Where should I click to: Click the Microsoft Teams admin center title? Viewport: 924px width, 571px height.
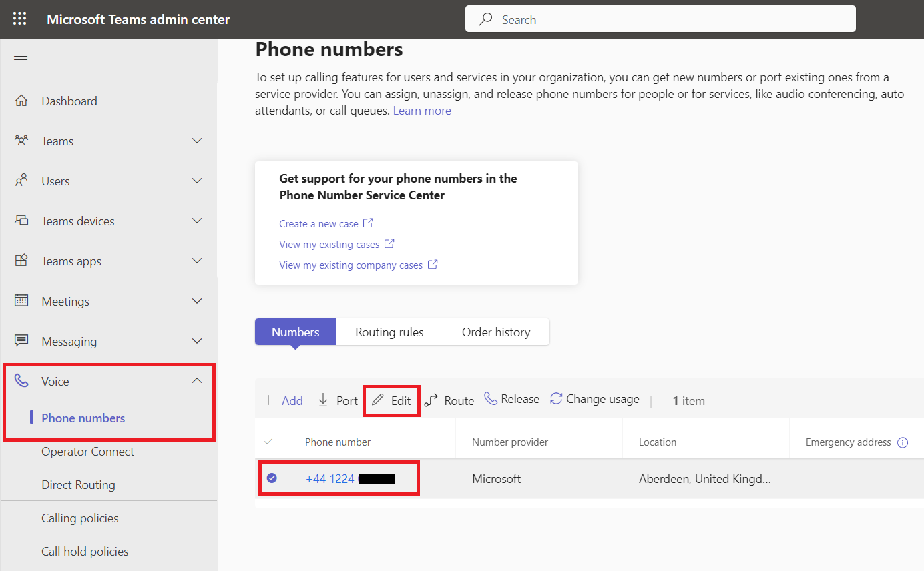[138, 19]
